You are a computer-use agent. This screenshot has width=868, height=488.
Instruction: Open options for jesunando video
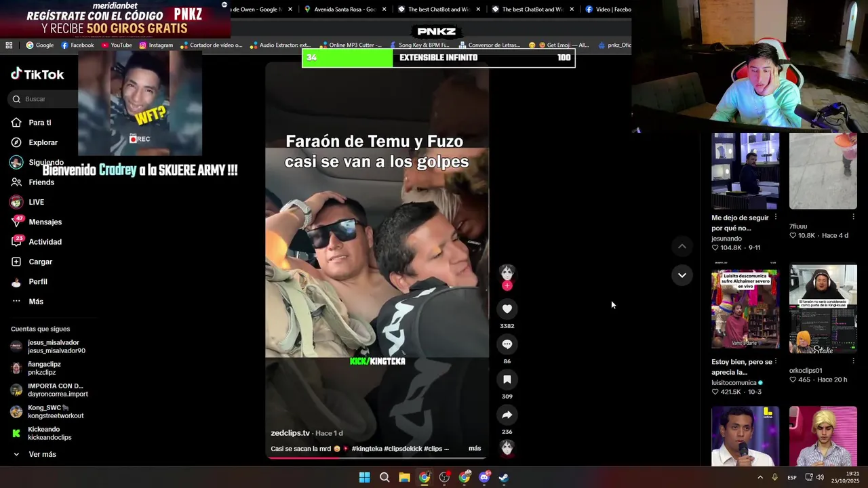click(x=776, y=217)
